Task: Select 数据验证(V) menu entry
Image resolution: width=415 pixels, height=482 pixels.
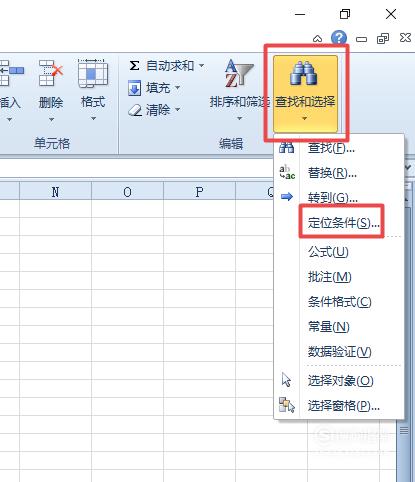Action: (x=339, y=352)
